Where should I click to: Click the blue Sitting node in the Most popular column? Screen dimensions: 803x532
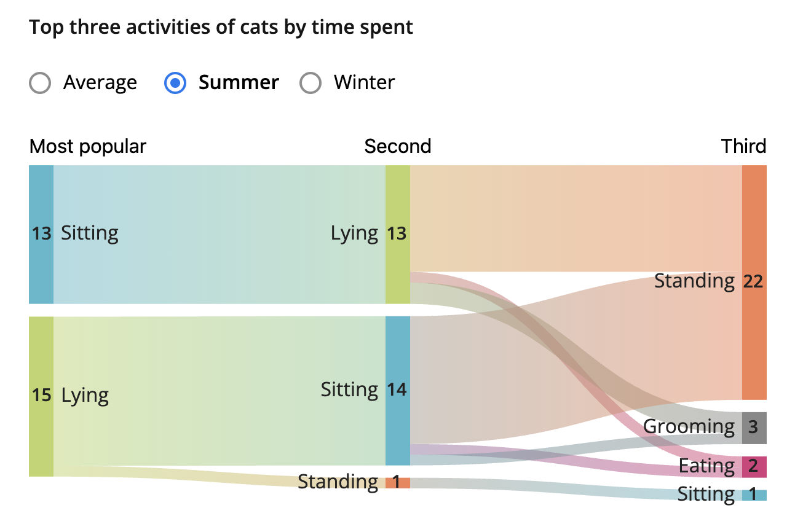click(x=41, y=234)
